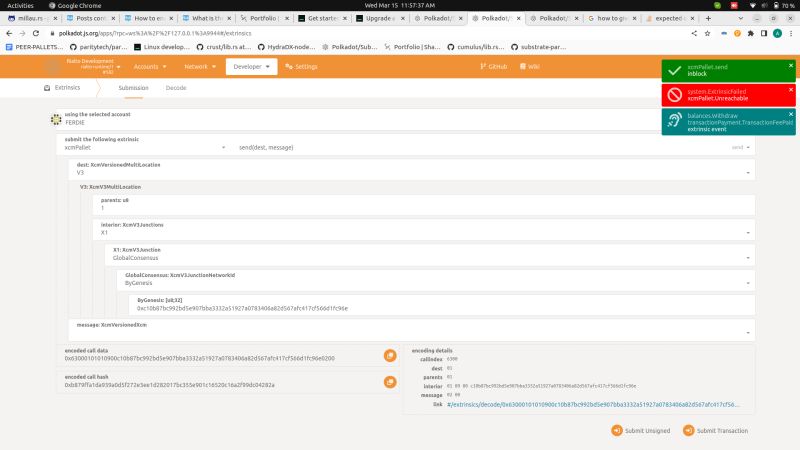Image resolution: width=800 pixels, height=450 pixels.
Task: Open the Chrome three-dot menu
Action: [x=791, y=33]
